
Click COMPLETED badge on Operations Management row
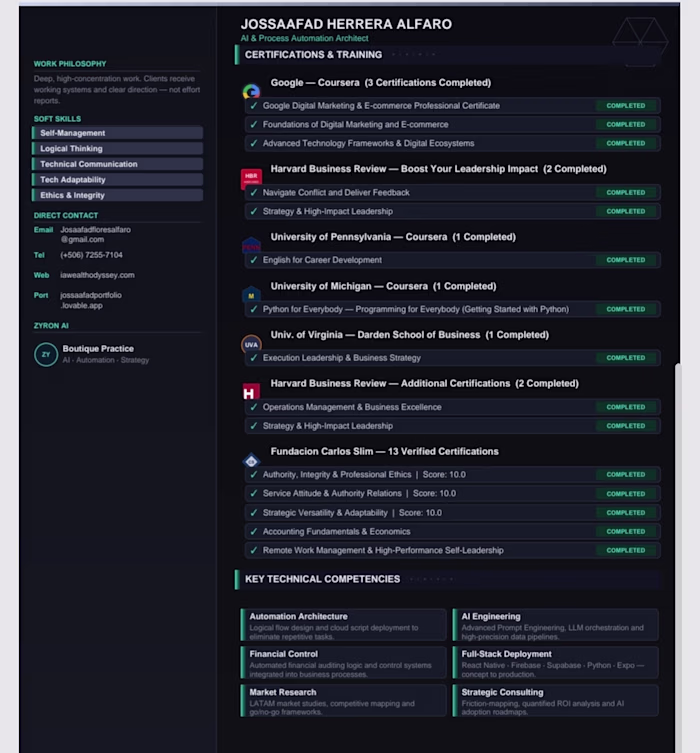626,407
